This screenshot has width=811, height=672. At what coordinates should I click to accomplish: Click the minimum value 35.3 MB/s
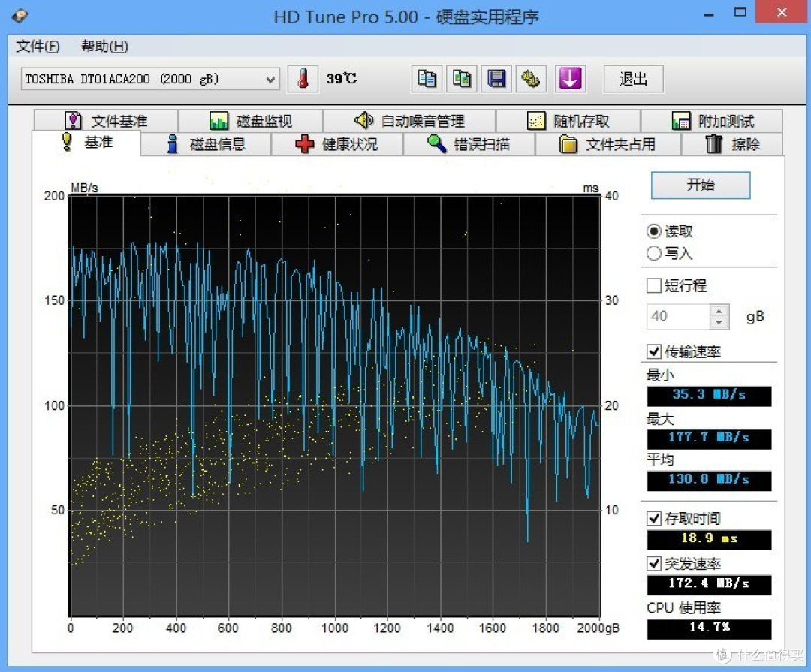click(709, 395)
